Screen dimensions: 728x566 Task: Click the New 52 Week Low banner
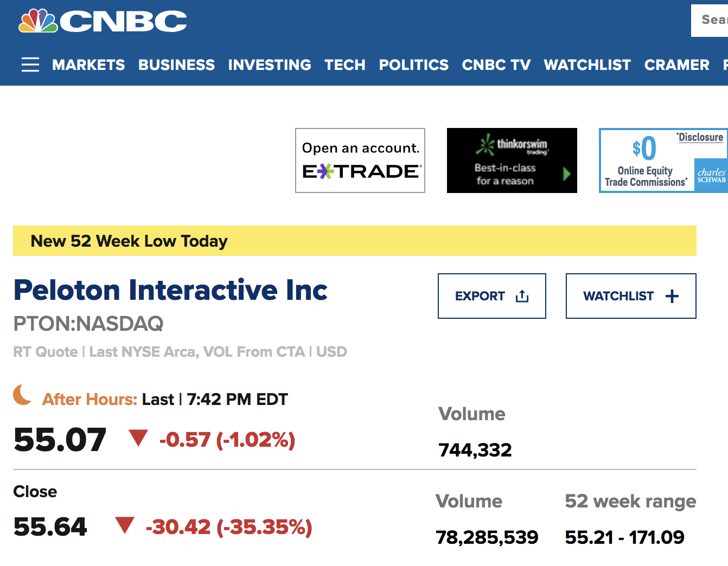tap(354, 241)
